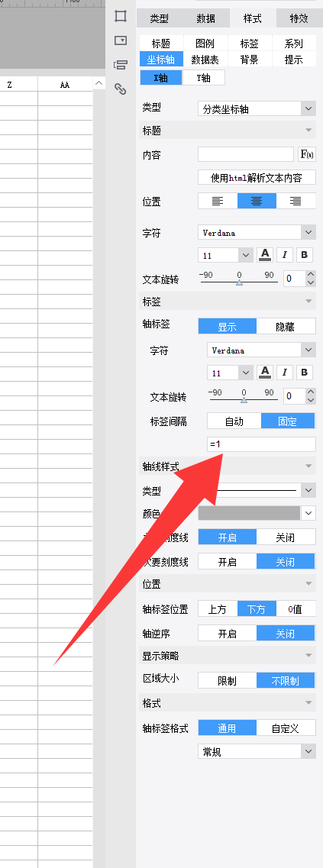Pick axis label font color A icon

(266, 373)
